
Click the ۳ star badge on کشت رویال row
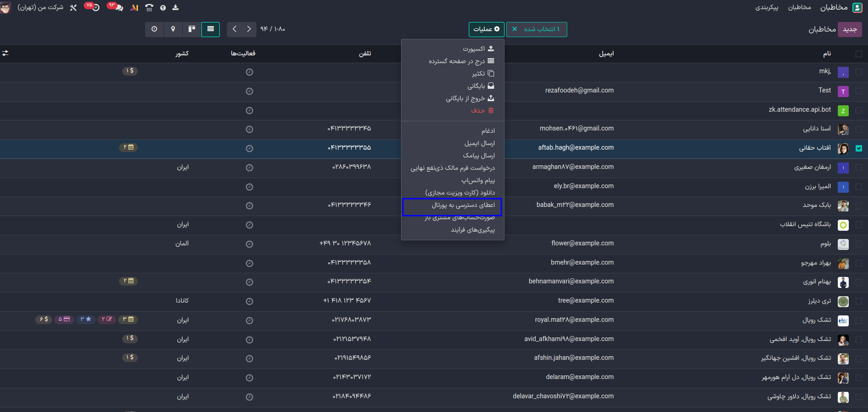tap(86, 319)
